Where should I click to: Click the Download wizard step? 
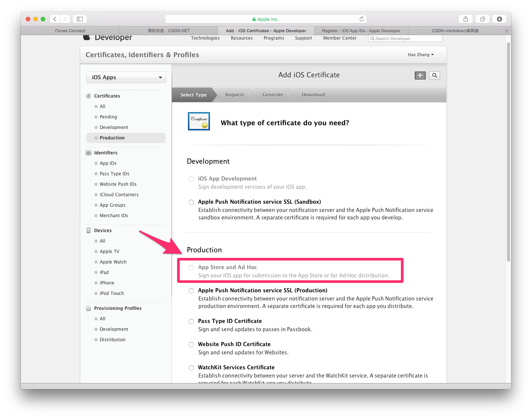313,95
